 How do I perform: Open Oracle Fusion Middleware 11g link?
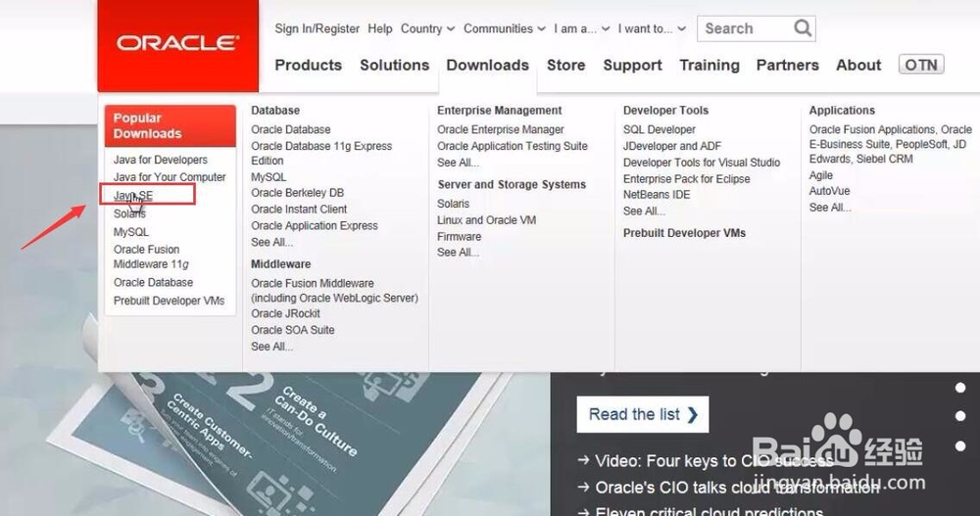[x=151, y=257]
